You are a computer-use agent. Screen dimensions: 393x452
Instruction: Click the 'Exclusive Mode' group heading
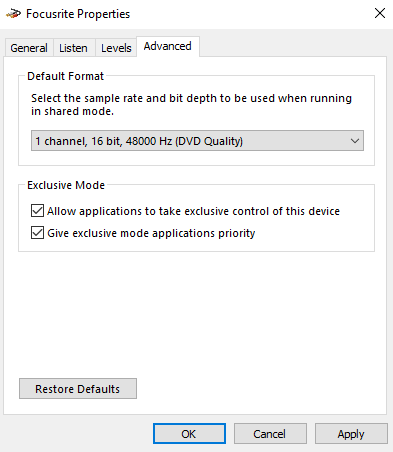click(66, 185)
